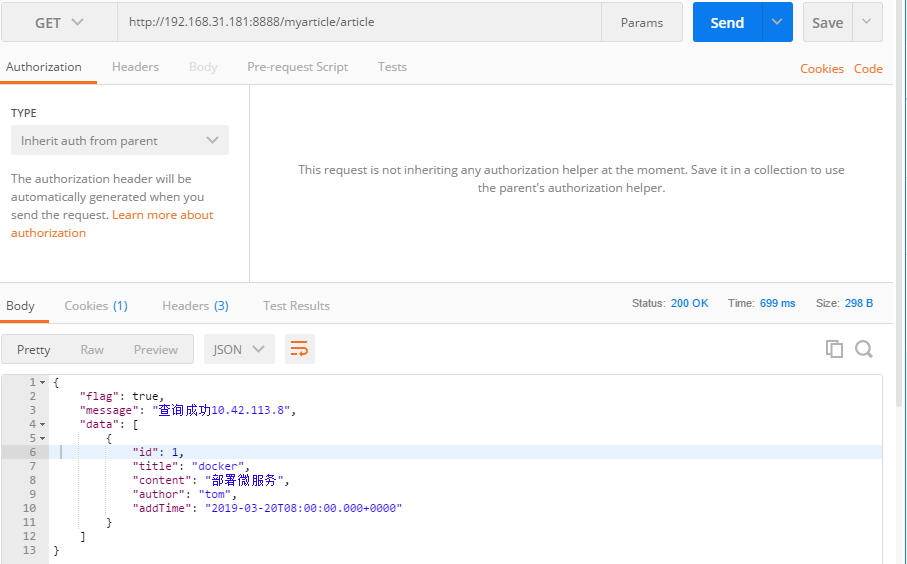Toggle line wrap icon in response toolbar
Image resolution: width=907 pixels, height=564 pixels.
pyautogui.click(x=299, y=349)
